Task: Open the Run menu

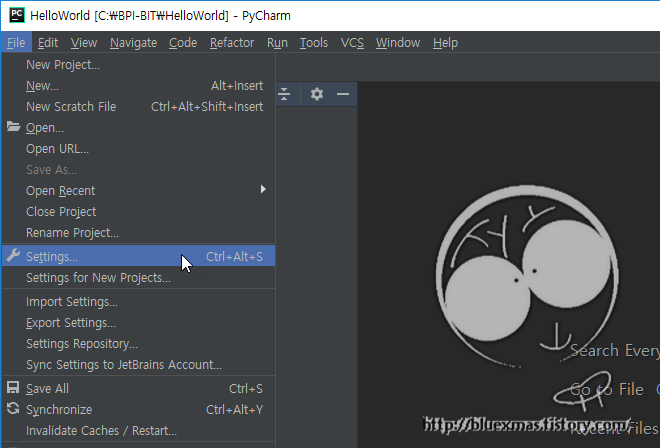Action: 277,43
